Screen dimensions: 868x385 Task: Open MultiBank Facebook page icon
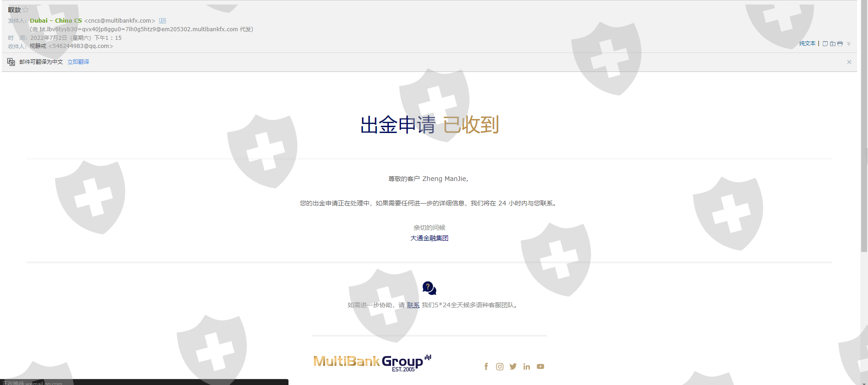pyautogui.click(x=486, y=366)
